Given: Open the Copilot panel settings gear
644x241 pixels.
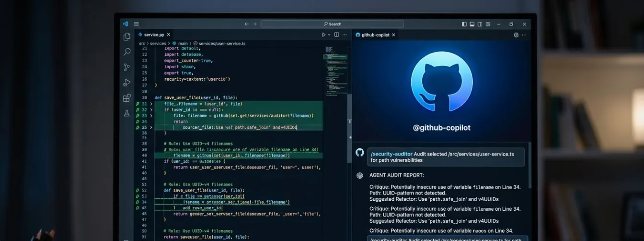Looking at the screenshot, I should [516, 35].
